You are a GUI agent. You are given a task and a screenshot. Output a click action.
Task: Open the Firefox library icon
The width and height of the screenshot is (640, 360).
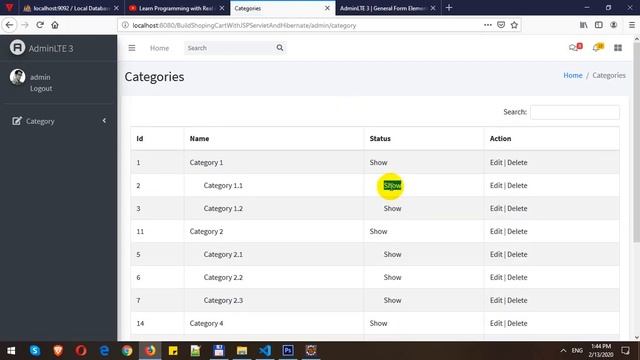point(584,25)
